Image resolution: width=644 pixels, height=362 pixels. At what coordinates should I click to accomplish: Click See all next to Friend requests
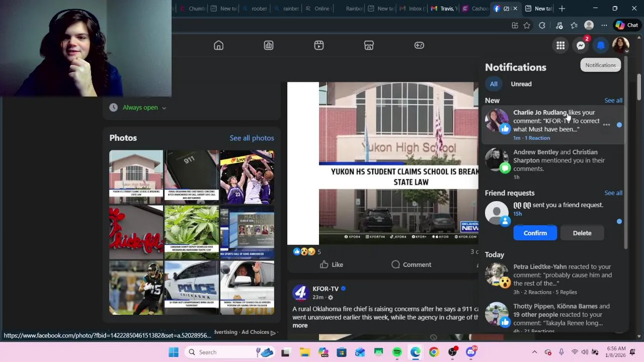tap(613, 193)
